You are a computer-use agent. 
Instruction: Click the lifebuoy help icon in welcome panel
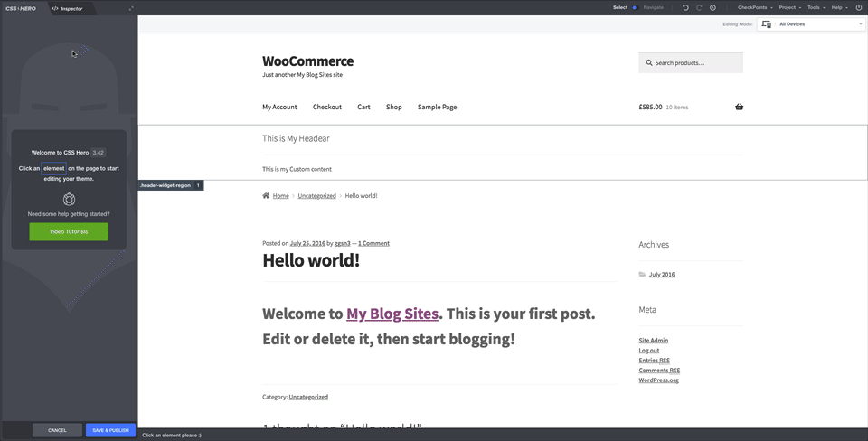click(x=69, y=199)
